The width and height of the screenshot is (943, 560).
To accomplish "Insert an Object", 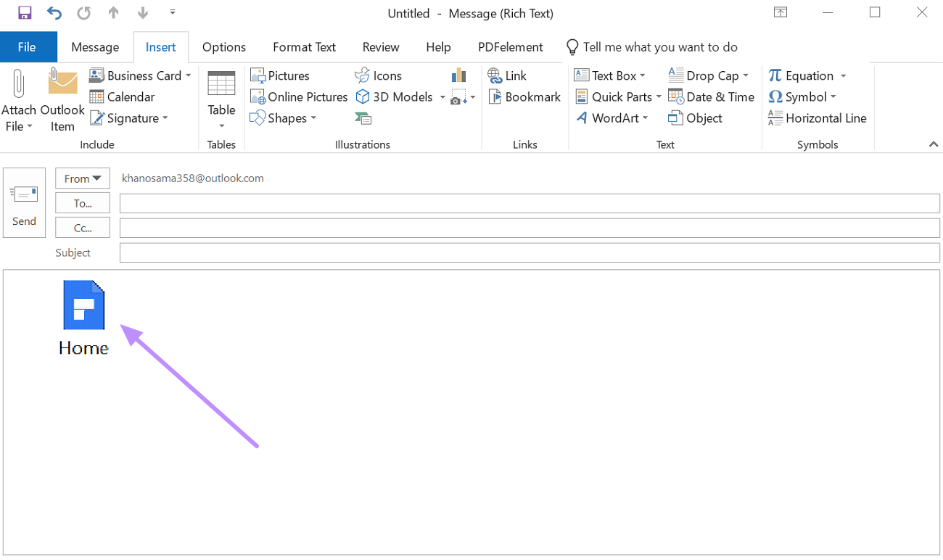I will tap(696, 118).
